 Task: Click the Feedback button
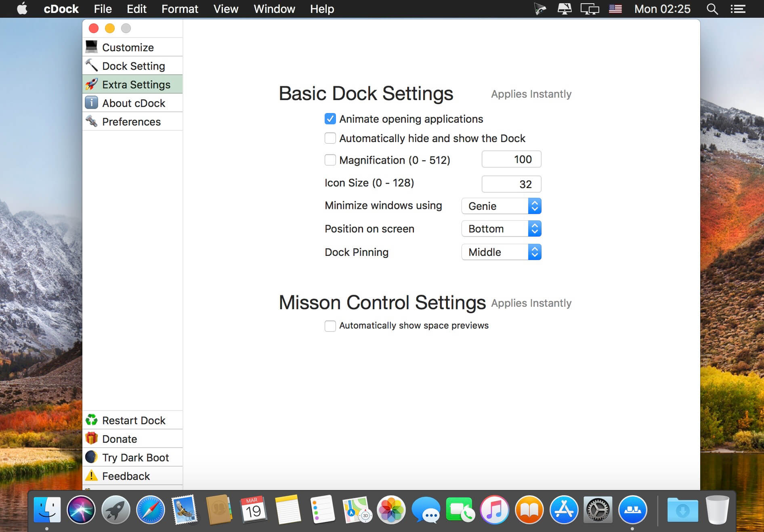tap(132, 476)
